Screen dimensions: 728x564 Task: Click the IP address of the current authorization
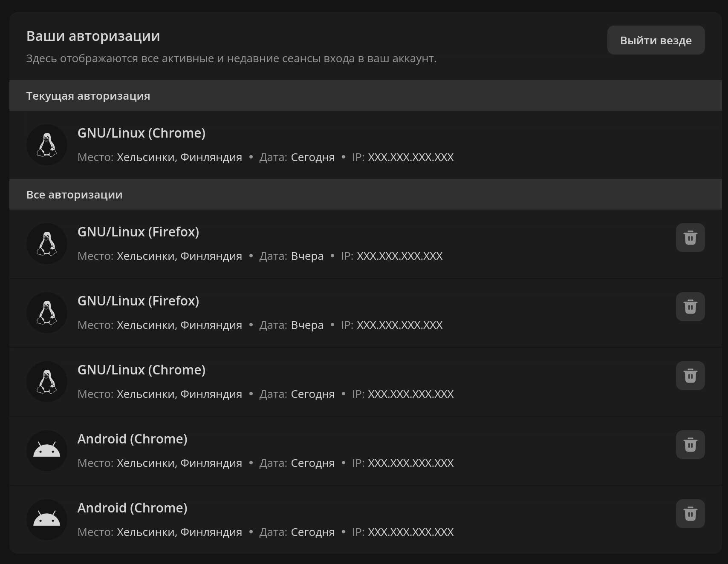410,158
